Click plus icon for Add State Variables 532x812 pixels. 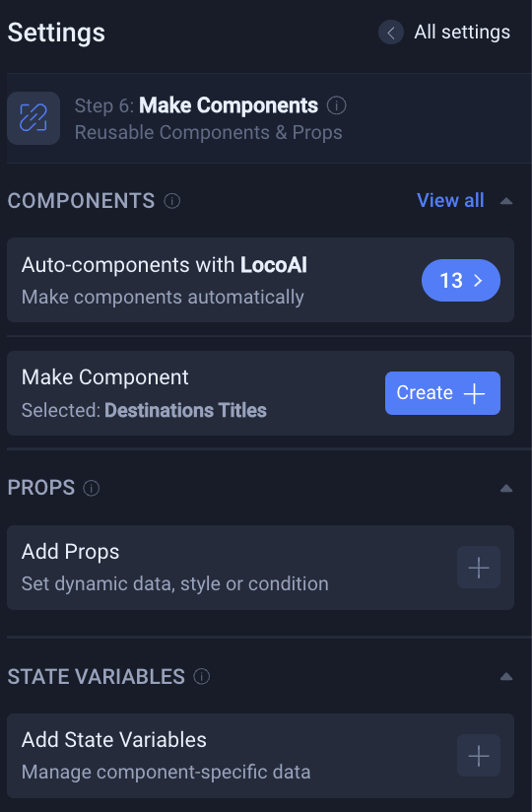point(479,756)
